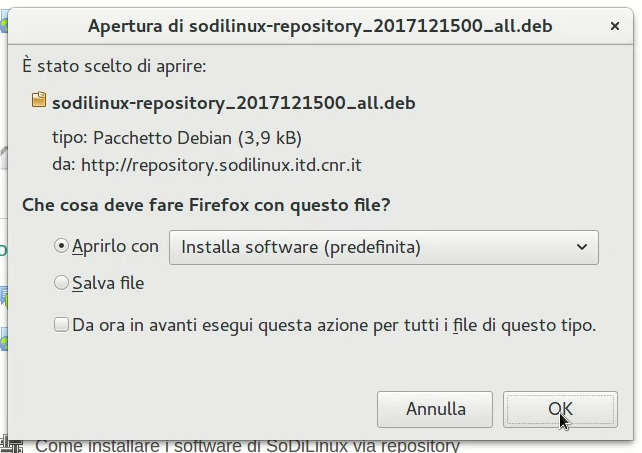
Task: Click the 'tipo: Pacchetto Debian (3,9 kB)' line
Action: [x=176, y=137]
